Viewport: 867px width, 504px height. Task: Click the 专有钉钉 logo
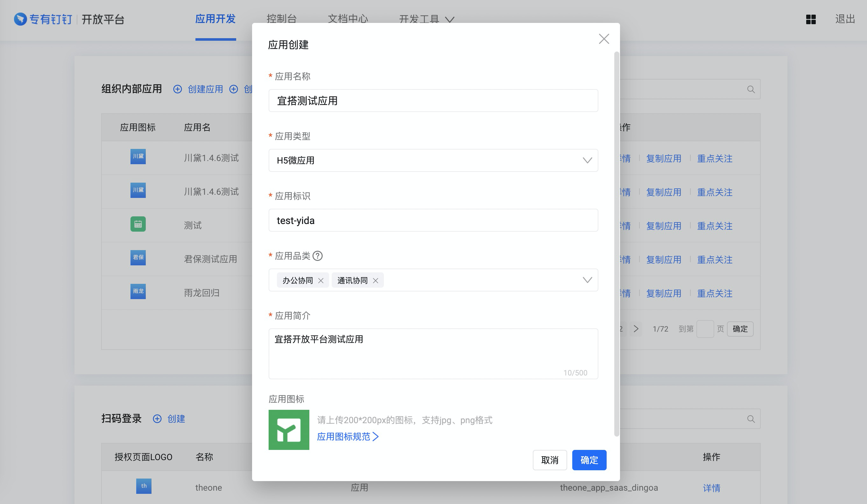(x=43, y=19)
